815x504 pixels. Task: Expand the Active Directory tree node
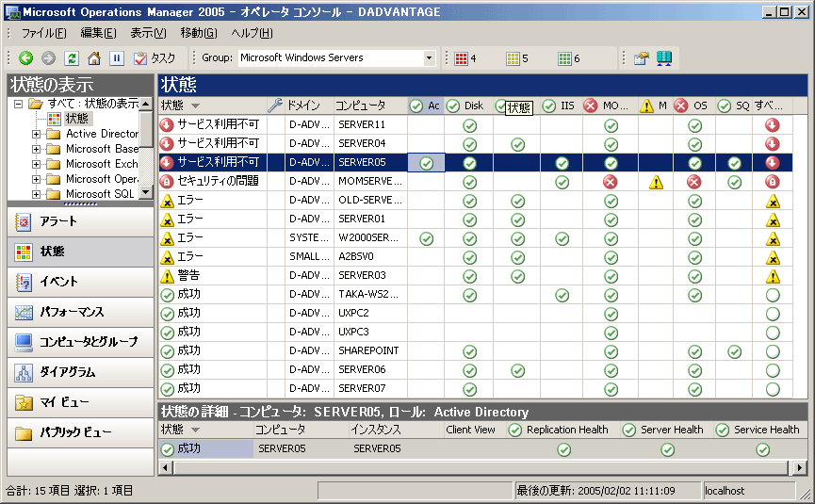(37, 134)
